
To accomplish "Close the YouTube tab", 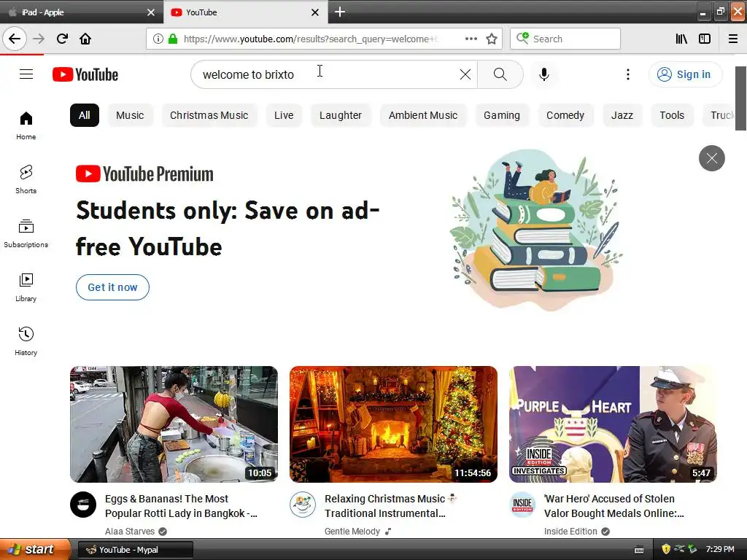I will tap(315, 12).
